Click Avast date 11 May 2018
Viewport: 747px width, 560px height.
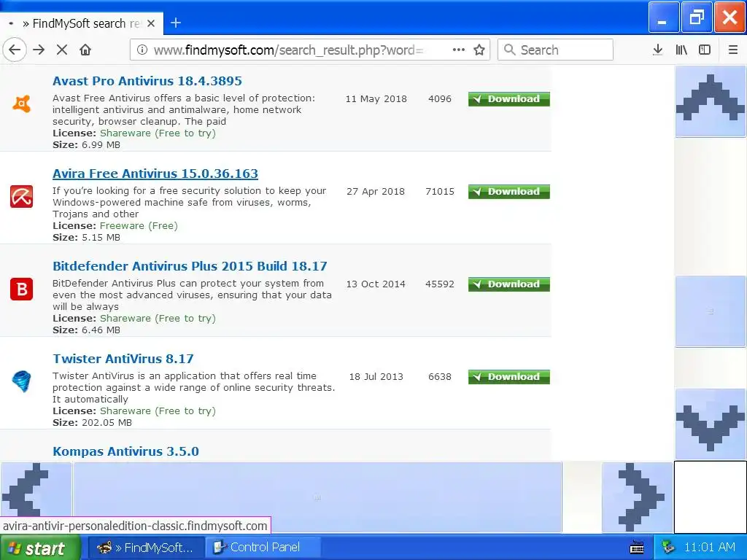pos(376,99)
